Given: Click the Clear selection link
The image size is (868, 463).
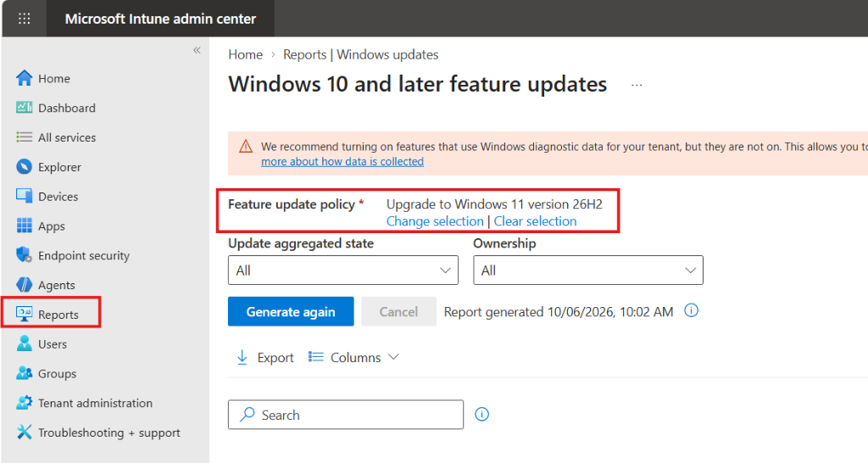Looking at the screenshot, I should (x=535, y=221).
